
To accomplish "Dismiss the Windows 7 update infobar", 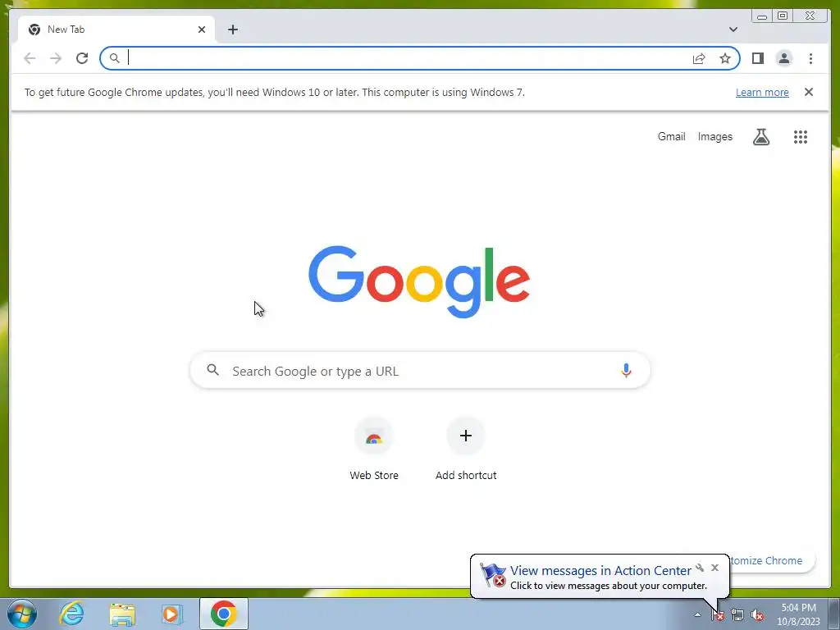I will click(808, 92).
